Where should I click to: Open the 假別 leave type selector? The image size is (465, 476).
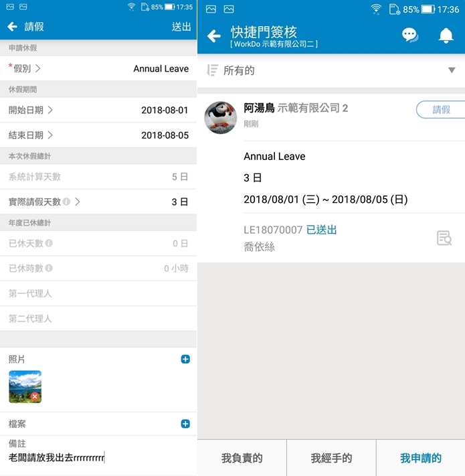click(98, 68)
